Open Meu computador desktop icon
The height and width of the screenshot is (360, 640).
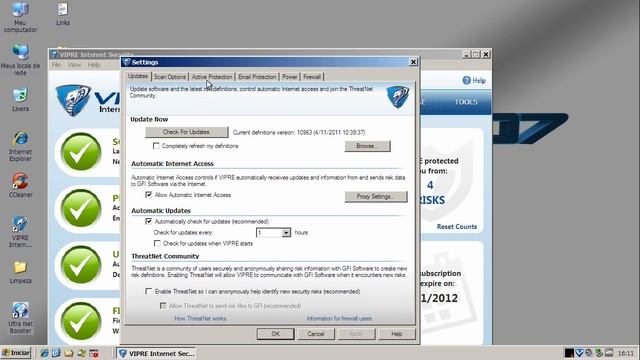tap(20, 16)
